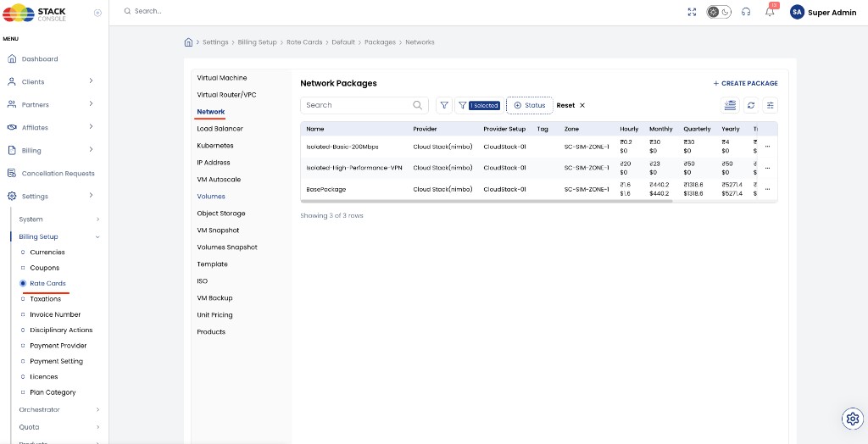Screen dimensions: 868x444
Task: Open column settings sliders icon
Action: pyautogui.click(x=770, y=105)
